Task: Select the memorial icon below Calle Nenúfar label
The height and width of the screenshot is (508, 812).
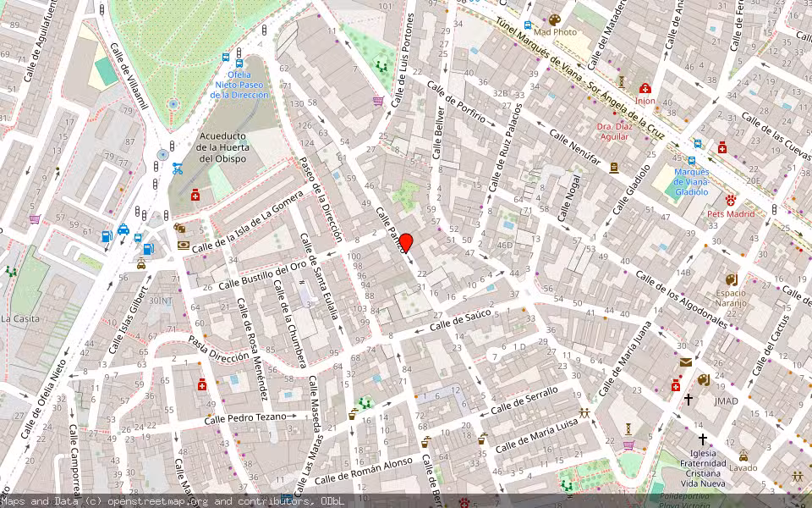Action: [614, 168]
